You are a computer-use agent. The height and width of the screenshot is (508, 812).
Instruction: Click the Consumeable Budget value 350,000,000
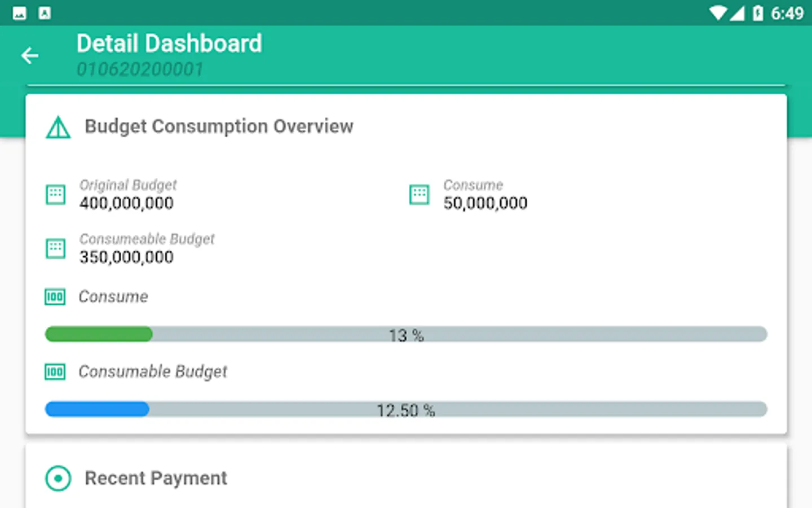126,257
